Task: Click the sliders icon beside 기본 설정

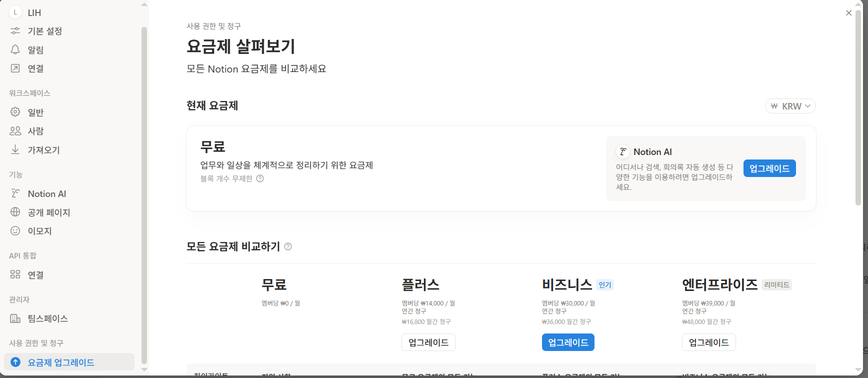Action: (15, 31)
